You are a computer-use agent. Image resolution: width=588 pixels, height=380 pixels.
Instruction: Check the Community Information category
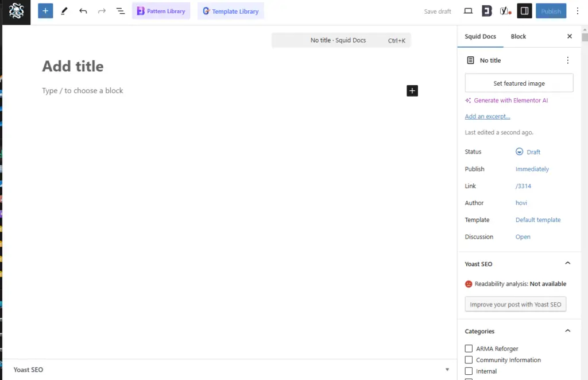click(x=469, y=360)
